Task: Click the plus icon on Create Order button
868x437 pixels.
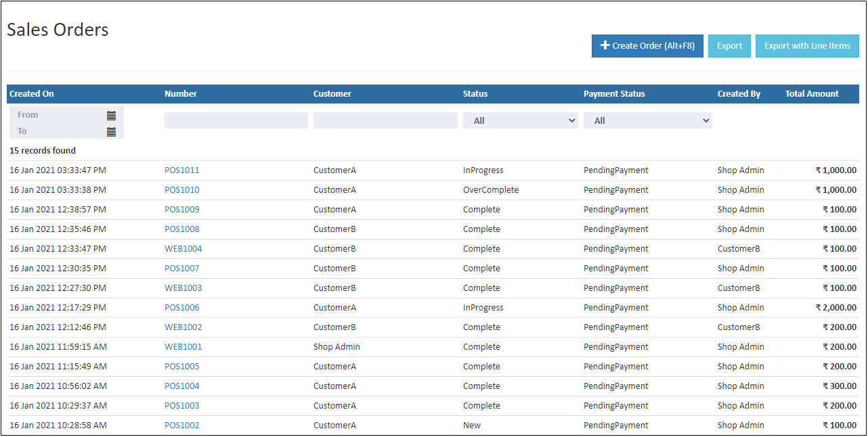Action: pos(605,45)
